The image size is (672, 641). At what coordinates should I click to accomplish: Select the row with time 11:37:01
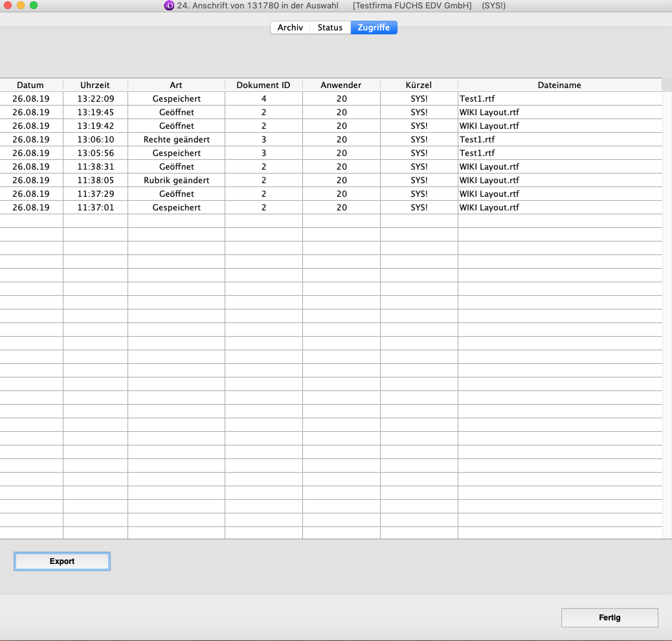95,208
